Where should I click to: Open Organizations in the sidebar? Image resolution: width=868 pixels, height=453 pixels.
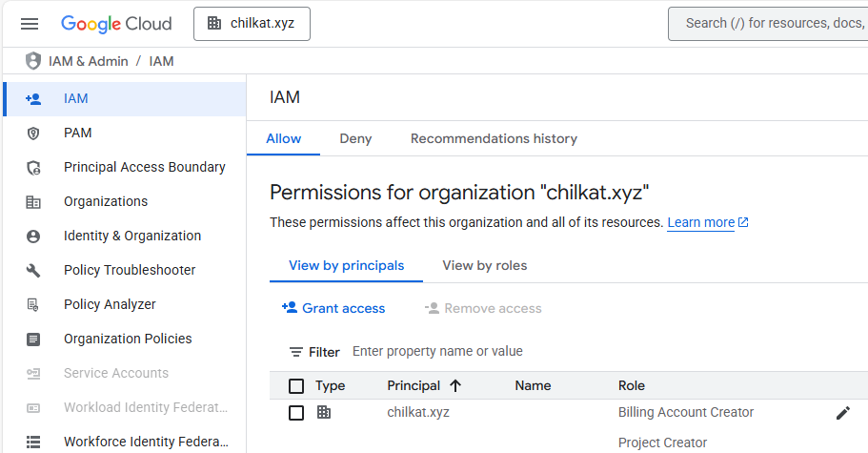125,201
